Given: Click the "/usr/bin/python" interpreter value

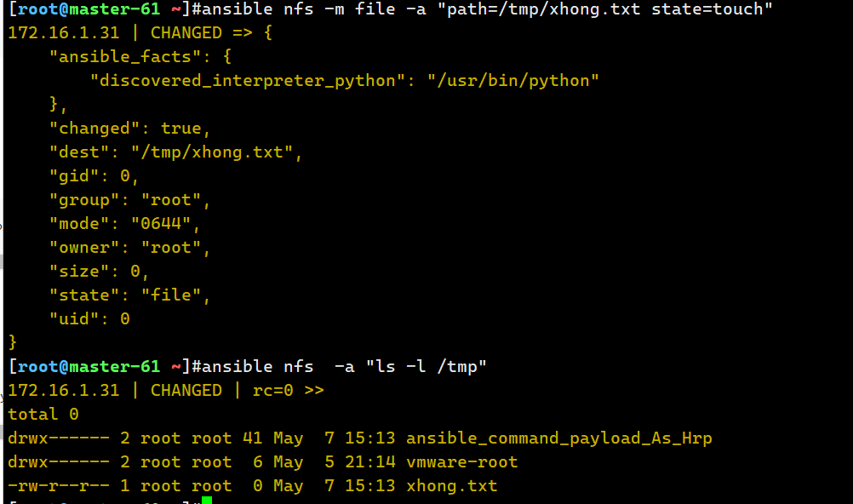Looking at the screenshot, I should click(513, 81).
